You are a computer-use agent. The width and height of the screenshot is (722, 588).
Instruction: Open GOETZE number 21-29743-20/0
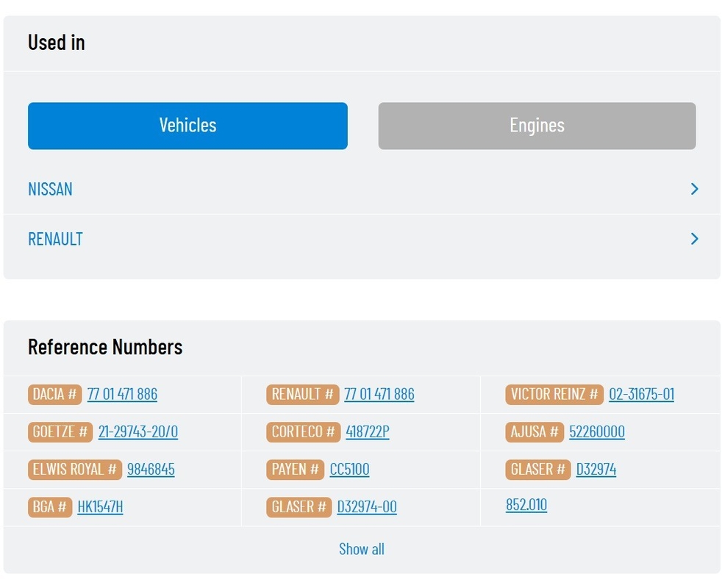tap(138, 432)
